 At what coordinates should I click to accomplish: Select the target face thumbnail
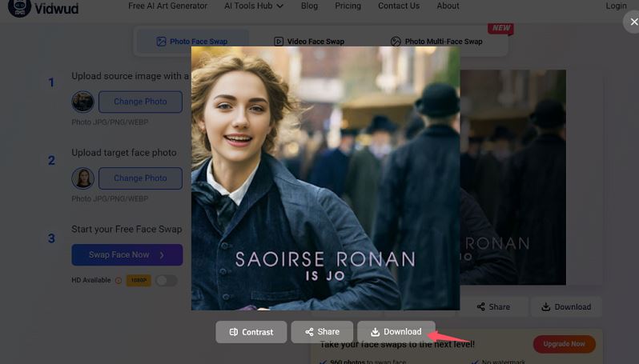click(82, 178)
